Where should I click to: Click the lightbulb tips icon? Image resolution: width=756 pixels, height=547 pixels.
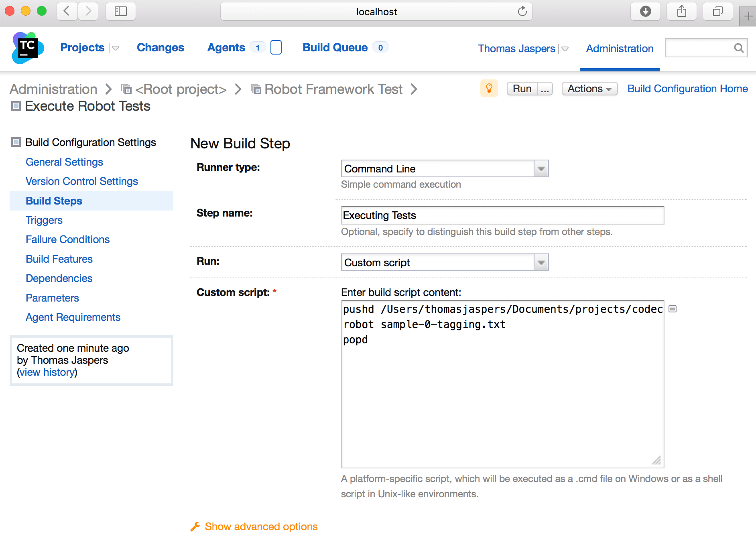pos(489,88)
